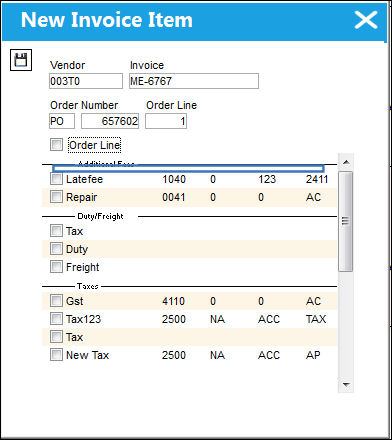Click the Repair row AC value
Image resolution: width=392 pixels, height=440 pixels.
[313, 197]
